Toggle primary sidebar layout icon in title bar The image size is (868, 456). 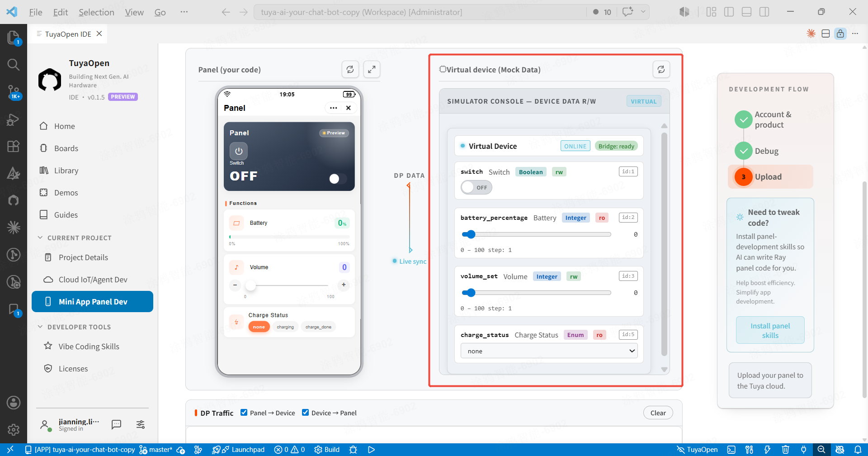tap(729, 12)
